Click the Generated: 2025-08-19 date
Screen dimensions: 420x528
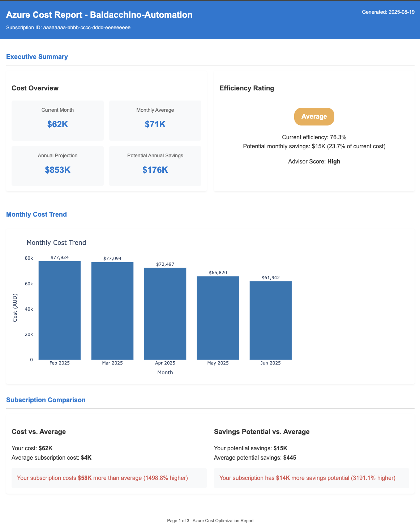pos(388,12)
